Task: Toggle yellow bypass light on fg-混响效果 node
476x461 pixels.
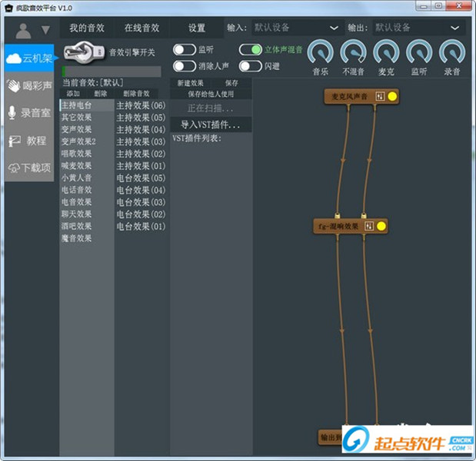Action: pyautogui.click(x=381, y=226)
